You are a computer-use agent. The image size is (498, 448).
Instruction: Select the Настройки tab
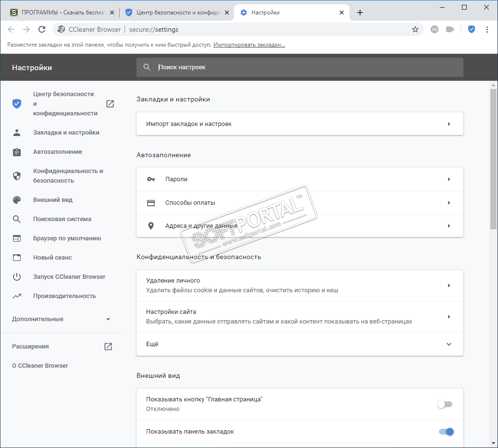[x=292, y=12]
